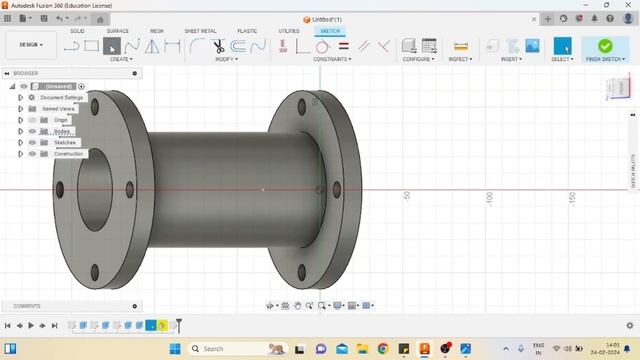Viewport: 640px width, 360px height.
Task: Select the Spline sketch tool
Action: [132, 46]
